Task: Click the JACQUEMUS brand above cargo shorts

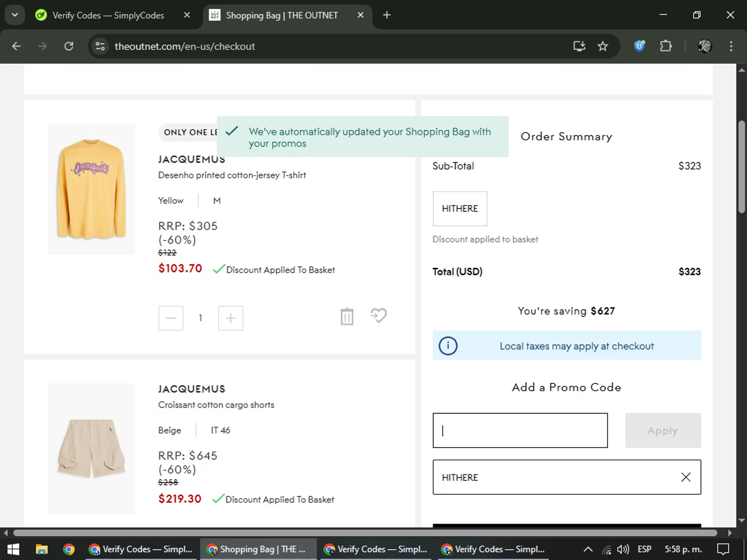Action: [192, 389]
